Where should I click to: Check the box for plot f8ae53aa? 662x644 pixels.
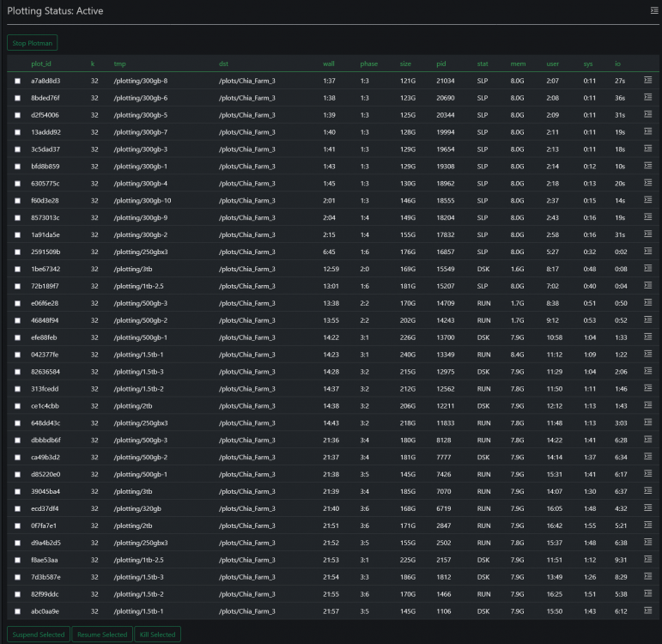(x=17, y=560)
